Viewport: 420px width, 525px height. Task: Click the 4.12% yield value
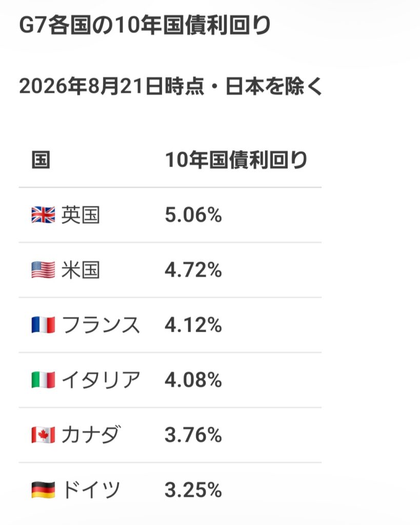coord(193,325)
